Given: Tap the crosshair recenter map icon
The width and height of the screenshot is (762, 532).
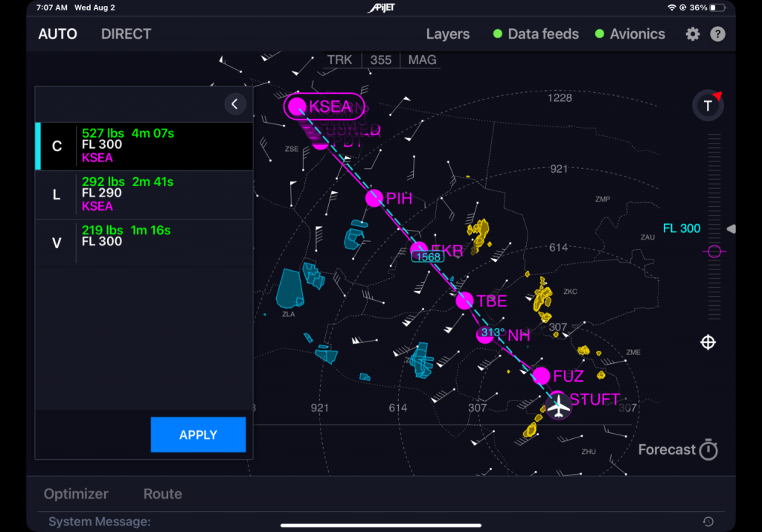Looking at the screenshot, I should click(x=708, y=342).
